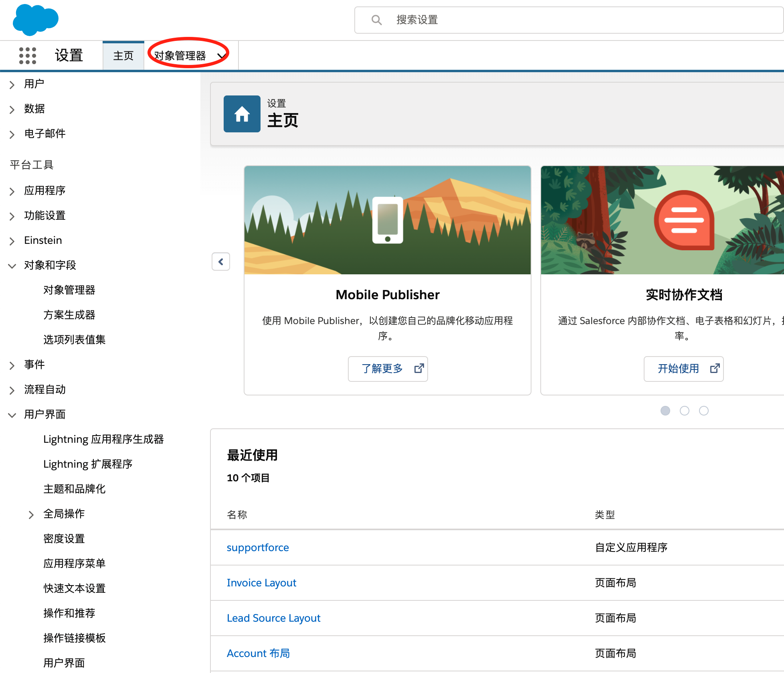
Task: Open Lightning 应用程序生成器
Action: [x=103, y=439]
